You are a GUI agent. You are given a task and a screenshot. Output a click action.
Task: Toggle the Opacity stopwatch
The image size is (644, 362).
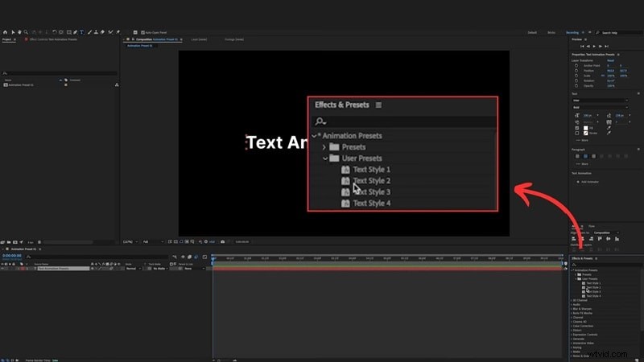tap(576, 86)
